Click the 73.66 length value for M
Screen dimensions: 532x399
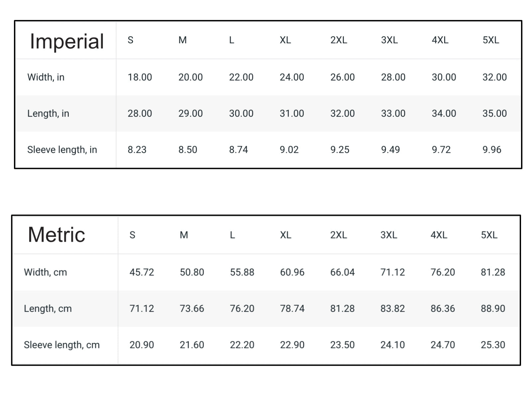click(192, 309)
